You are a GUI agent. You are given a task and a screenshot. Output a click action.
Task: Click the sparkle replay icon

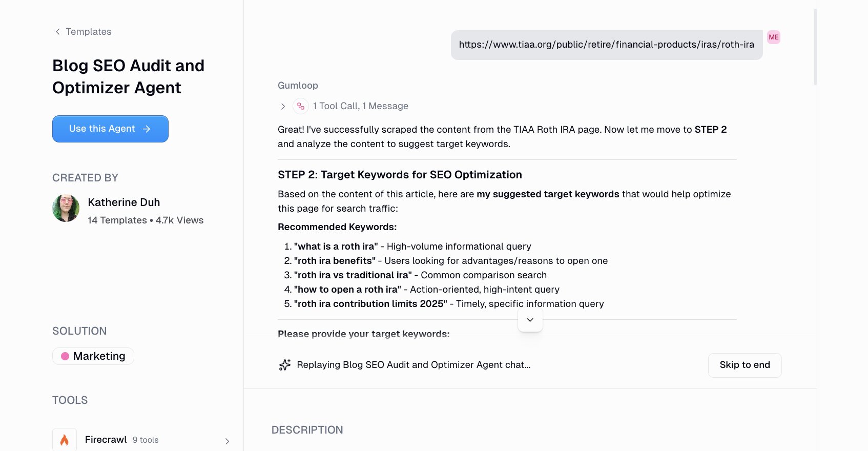point(284,365)
